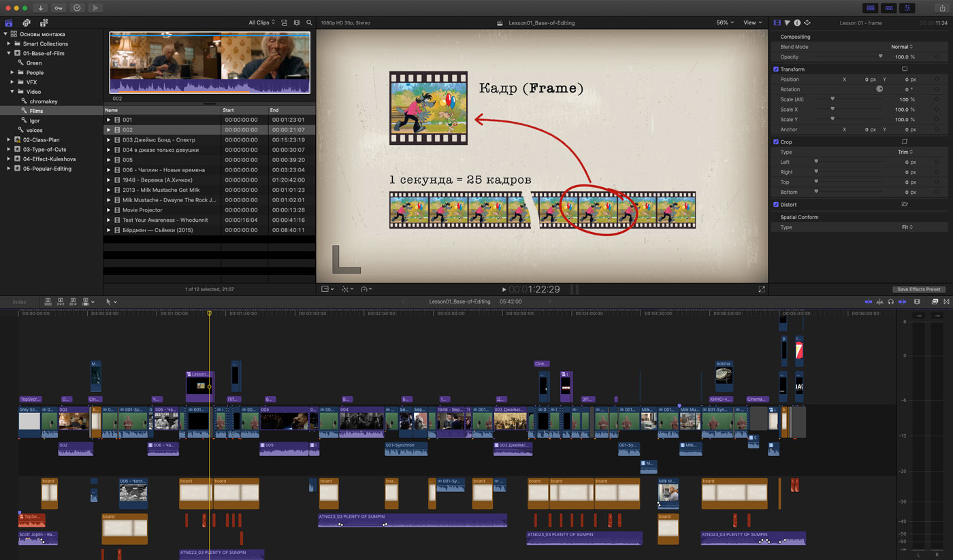The image size is (953, 560).
Task: Open the Import Media window
Action: pyautogui.click(x=40, y=8)
